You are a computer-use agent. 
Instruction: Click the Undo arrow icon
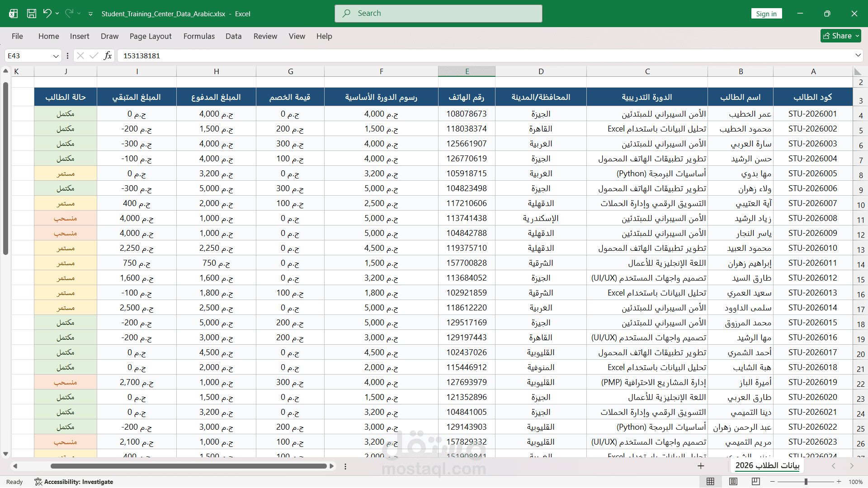(x=47, y=14)
